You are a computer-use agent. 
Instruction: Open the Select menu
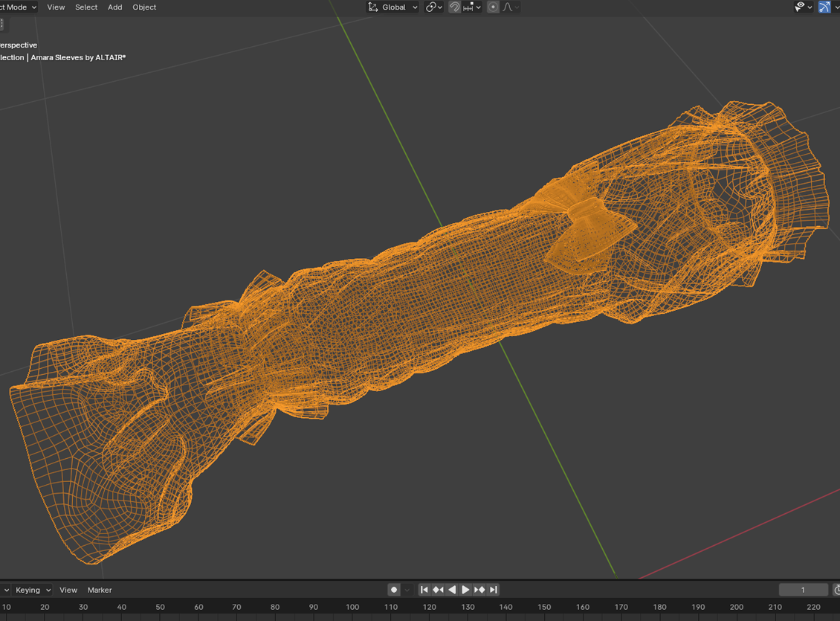(86, 7)
